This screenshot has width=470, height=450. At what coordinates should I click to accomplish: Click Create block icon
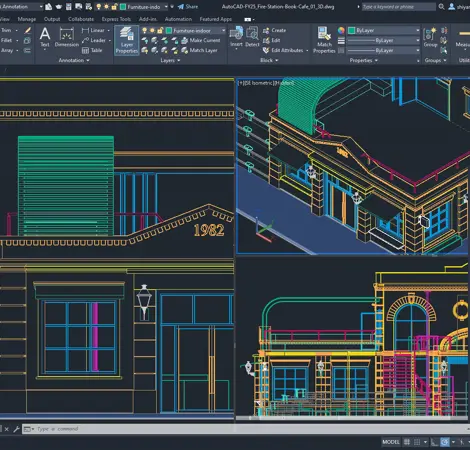coord(266,31)
